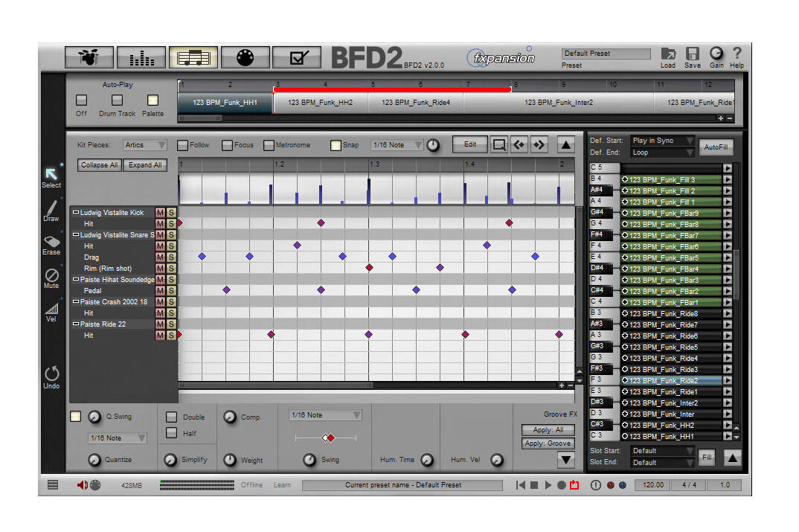This screenshot has height=532, width=799.
Task: Select the 123 BPM_Funk_HH1 track clip
Action: tap(225, 103)
